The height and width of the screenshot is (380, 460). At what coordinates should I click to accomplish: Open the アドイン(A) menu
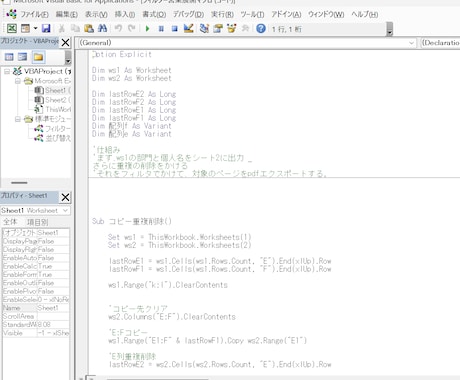pyautogui.click(x=286, y=14)
